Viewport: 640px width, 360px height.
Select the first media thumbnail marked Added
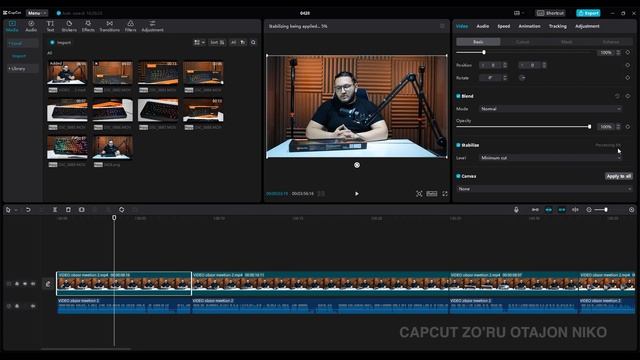point(67,73)
